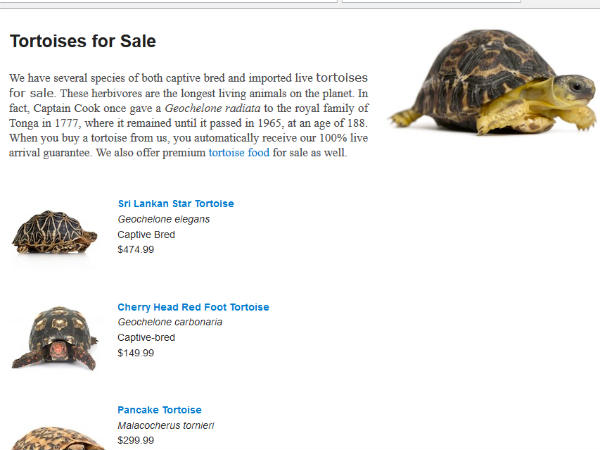Image resolution: width=600 pixels, height=450 pixels.
Task: Click the Geochelone carbonaria species name
Action: click(x=169, y=322)
